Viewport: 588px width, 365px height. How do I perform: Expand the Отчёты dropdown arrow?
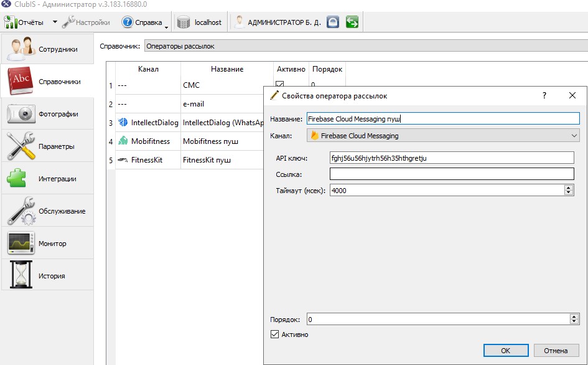(55, 22)
